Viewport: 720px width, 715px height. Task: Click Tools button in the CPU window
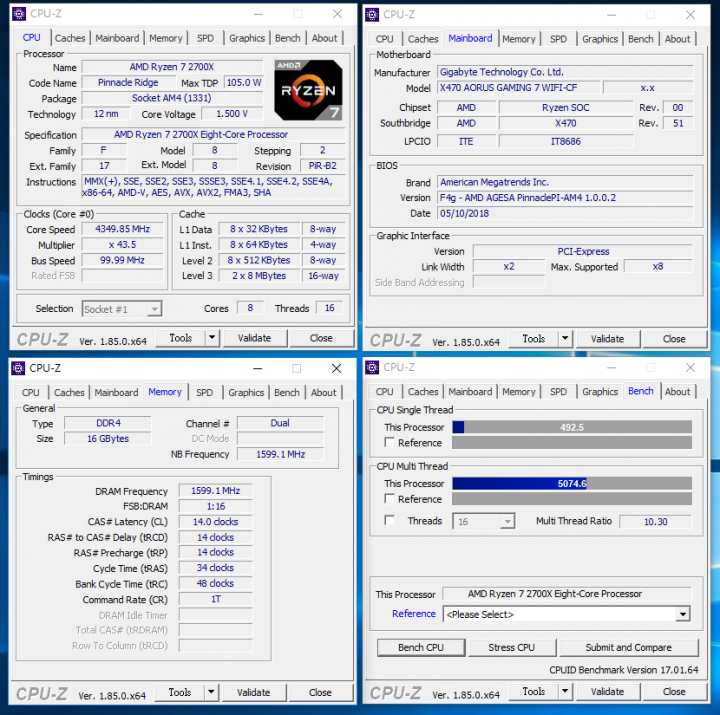[180, 338]
